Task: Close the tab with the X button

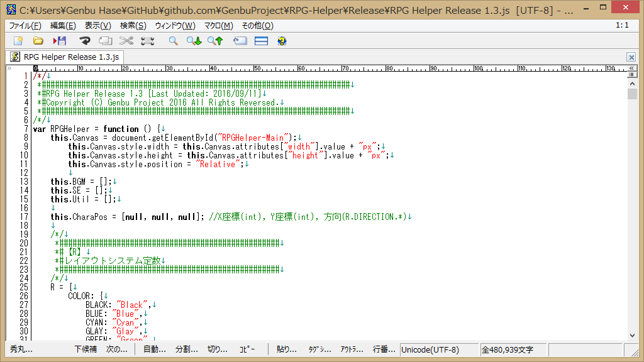Action: pyautogui.click(x=631, y=57)
